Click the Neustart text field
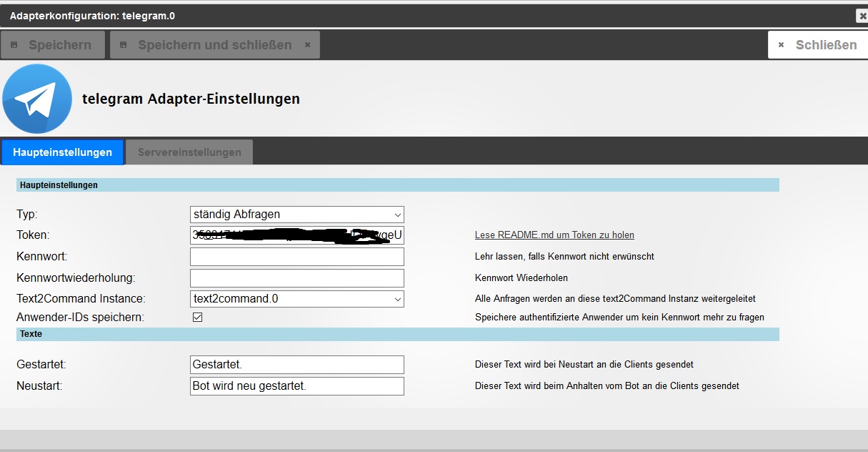The width and height of the screenshot is (868, 452). click(x=297, y=385)
